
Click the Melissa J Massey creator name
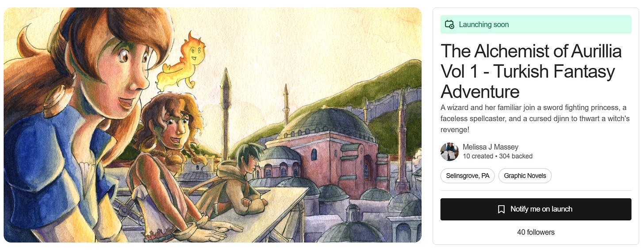click(490, 147)
